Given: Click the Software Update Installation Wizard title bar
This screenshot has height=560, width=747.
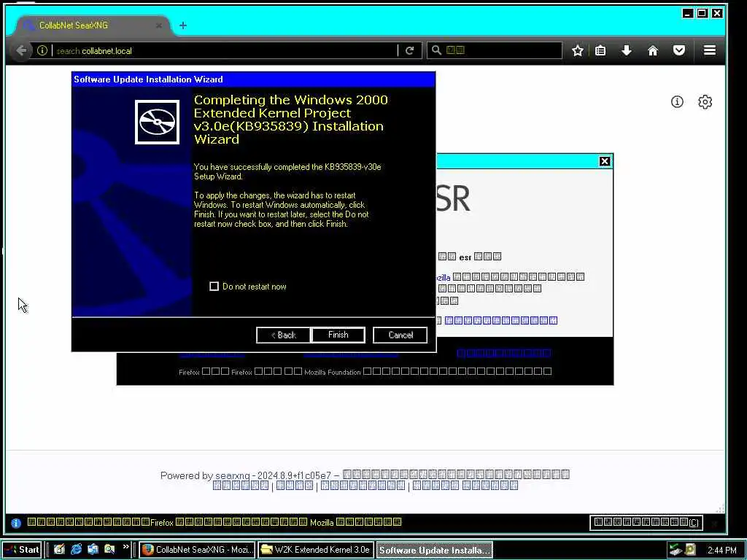Looking at the screenshot, I should pos(253,79).
